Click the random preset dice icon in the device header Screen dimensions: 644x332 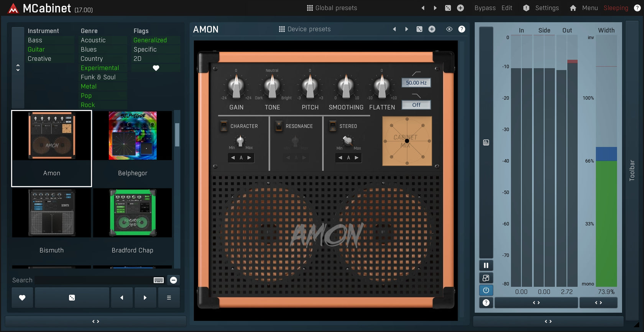coord(419,29)
